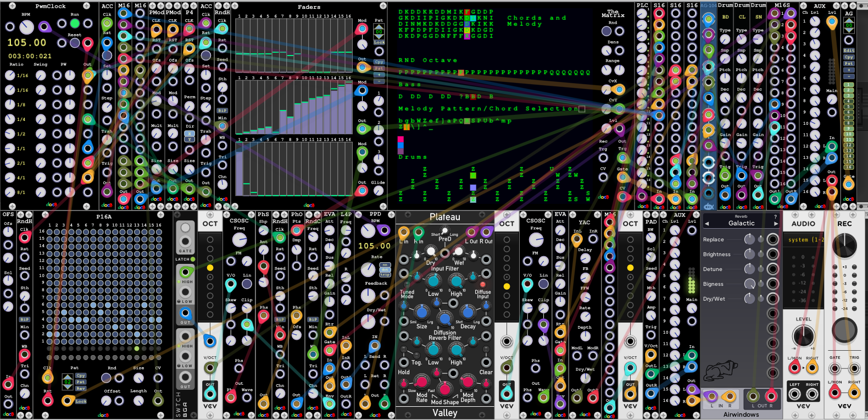Toggle the X direction button on P4
Image resolution: width=868 pixels, height=420 pixels.
tap(190, 134)
